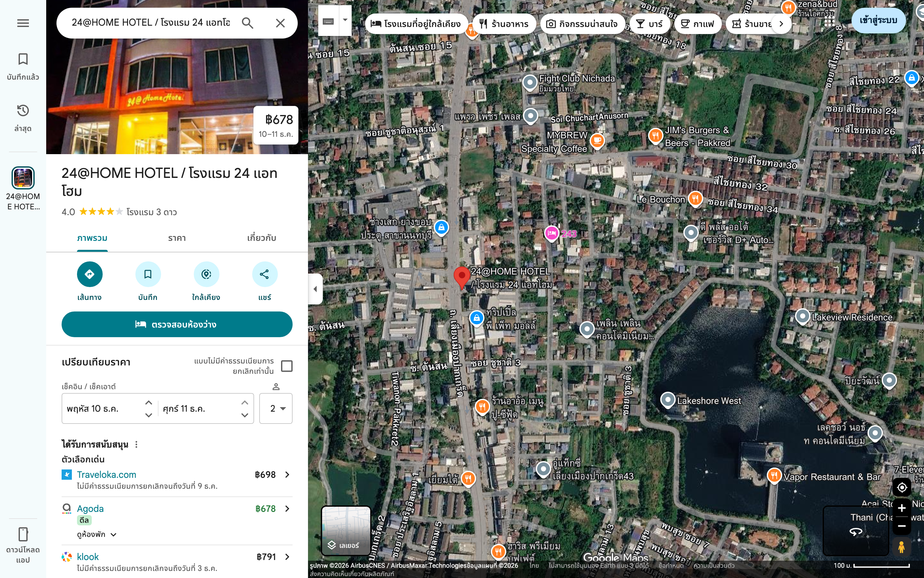
Task: Open the guest count dropdown showing 2
Action: pos(276,408)
